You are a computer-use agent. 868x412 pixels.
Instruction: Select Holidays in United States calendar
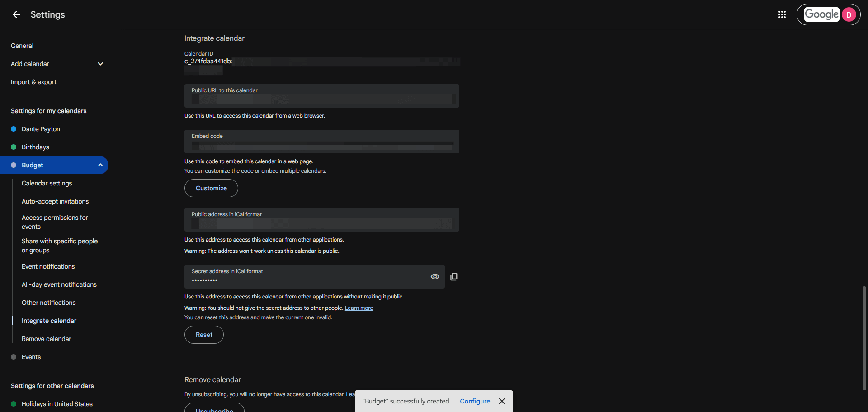(57, 404)
